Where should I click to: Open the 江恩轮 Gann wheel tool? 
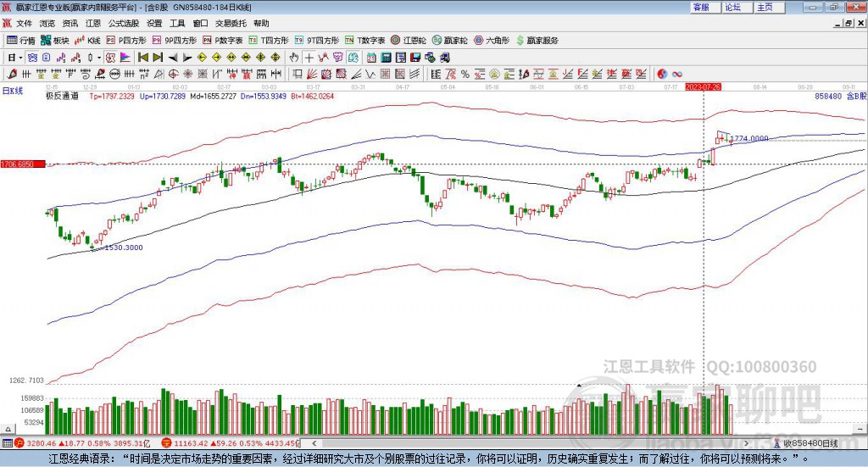coord(409,40)
